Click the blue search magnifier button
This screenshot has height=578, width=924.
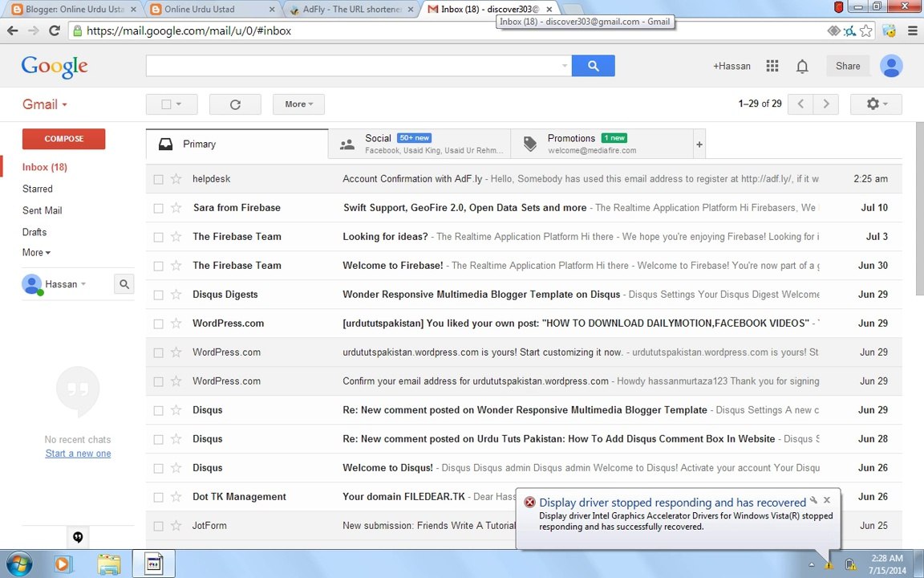coord(593,66)
